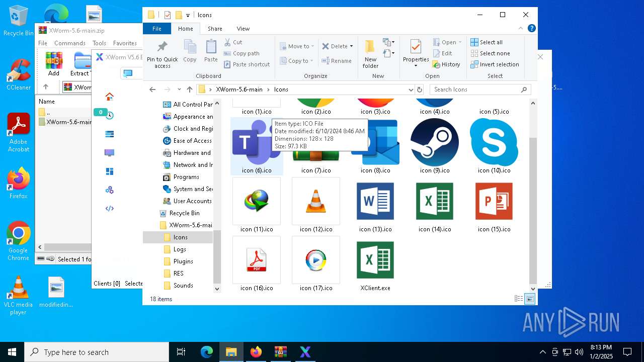Click the taskbar search box
Screen dimensions: 644x362
(x=97, y=352)
